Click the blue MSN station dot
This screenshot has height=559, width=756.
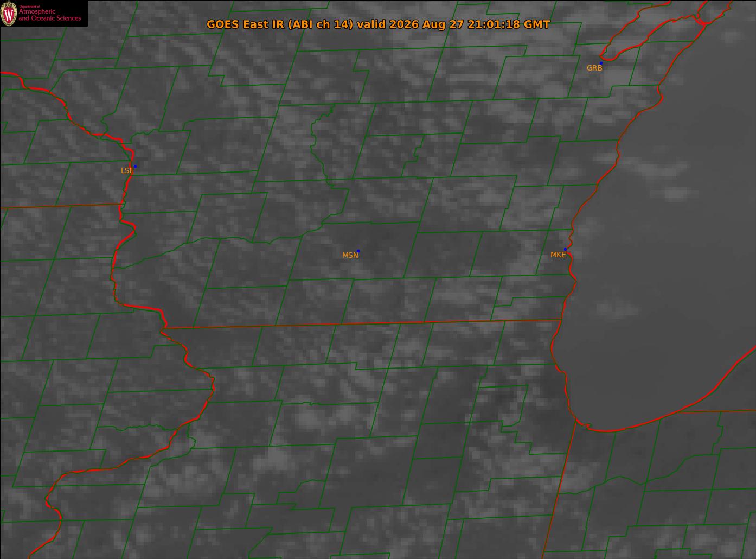tap(358, 251)
